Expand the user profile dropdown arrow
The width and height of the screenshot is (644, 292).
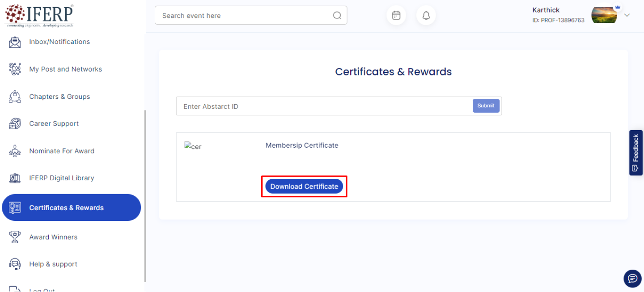(627, 15)
